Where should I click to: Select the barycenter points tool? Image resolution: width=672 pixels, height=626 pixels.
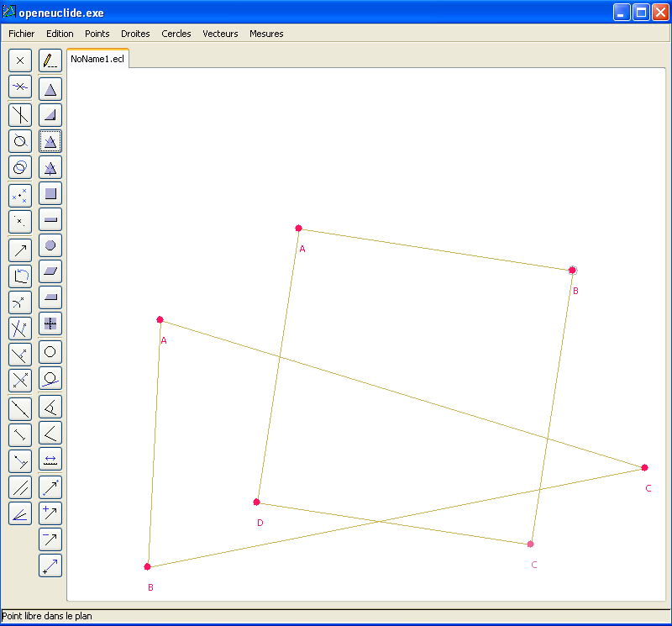(x=20, y=196)
